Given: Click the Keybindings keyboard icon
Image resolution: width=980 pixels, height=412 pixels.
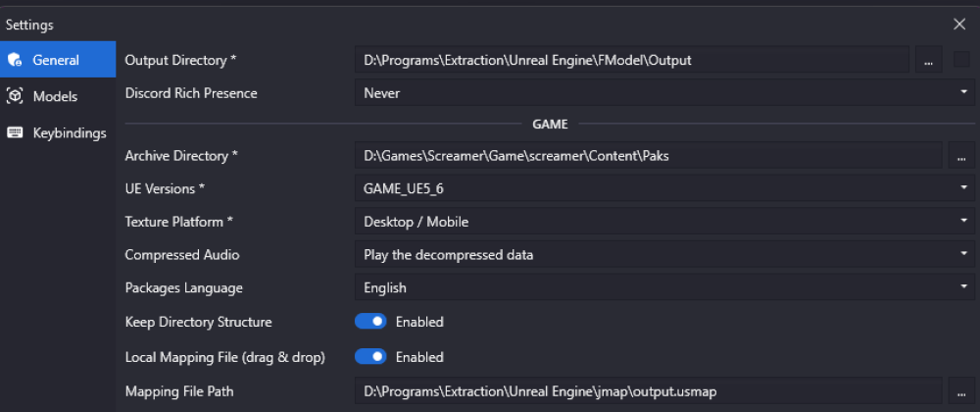Looking at the screenshot, I should click(x=15, y=132).
